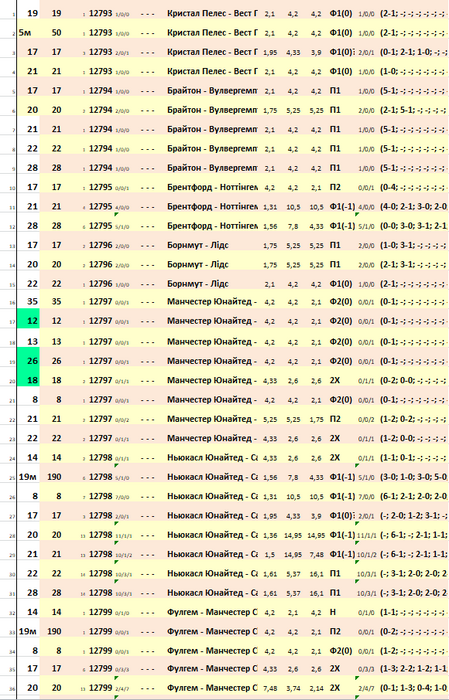
Task: Select cell 12796 in row 13
Action: [x=100, y=245]
